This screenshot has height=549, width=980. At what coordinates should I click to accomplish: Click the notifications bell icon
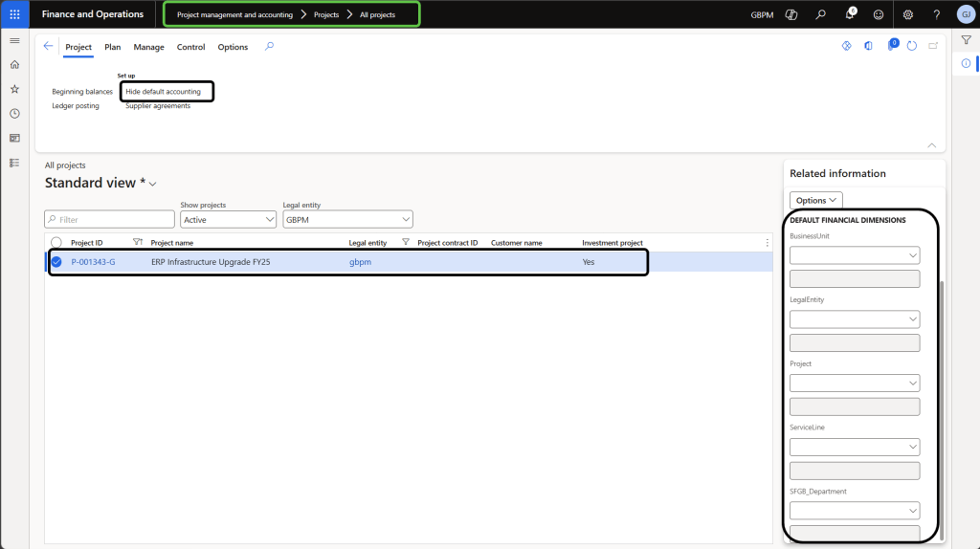point(850,14)
